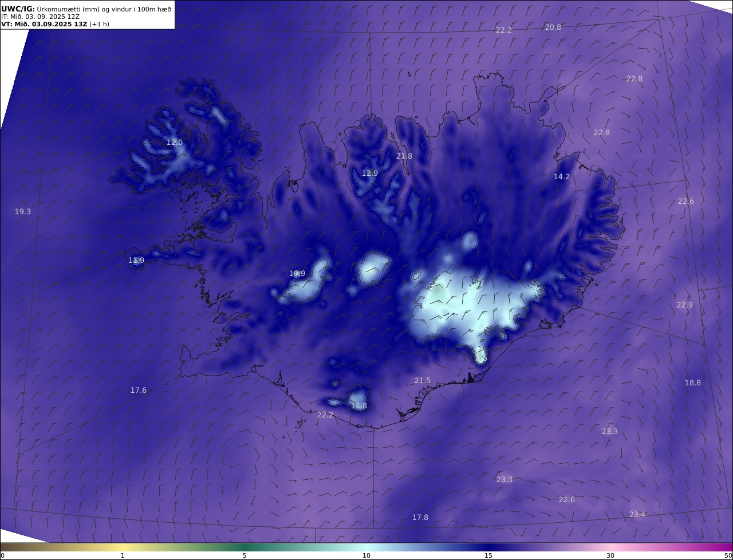Screen dimensions: 733x560
Task: Click the map value 21.8
Action: [404, 156]
